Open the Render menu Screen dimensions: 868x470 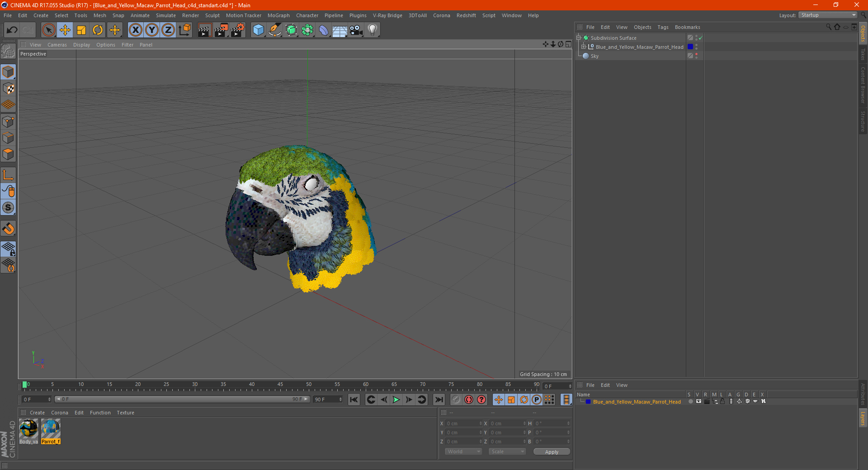190,15
